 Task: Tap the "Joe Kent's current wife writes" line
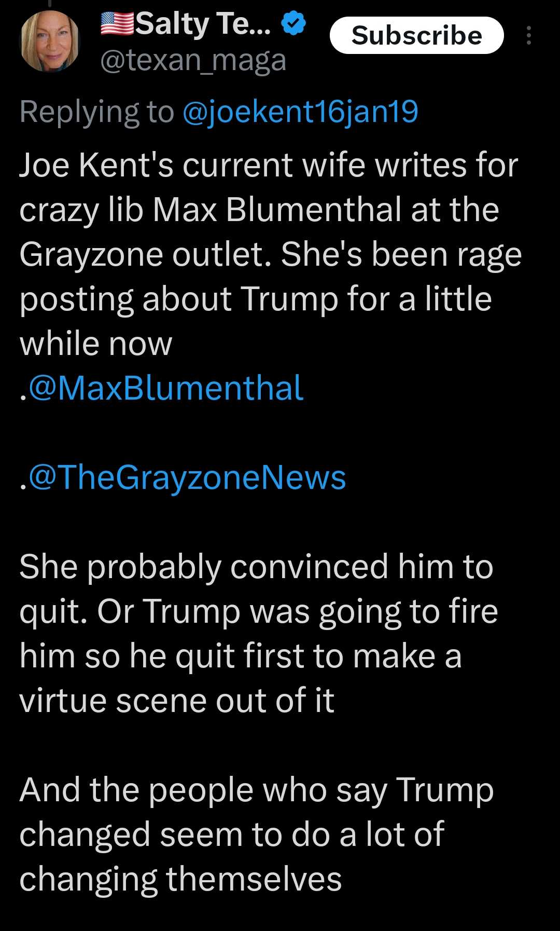click(x=269, y=165)
